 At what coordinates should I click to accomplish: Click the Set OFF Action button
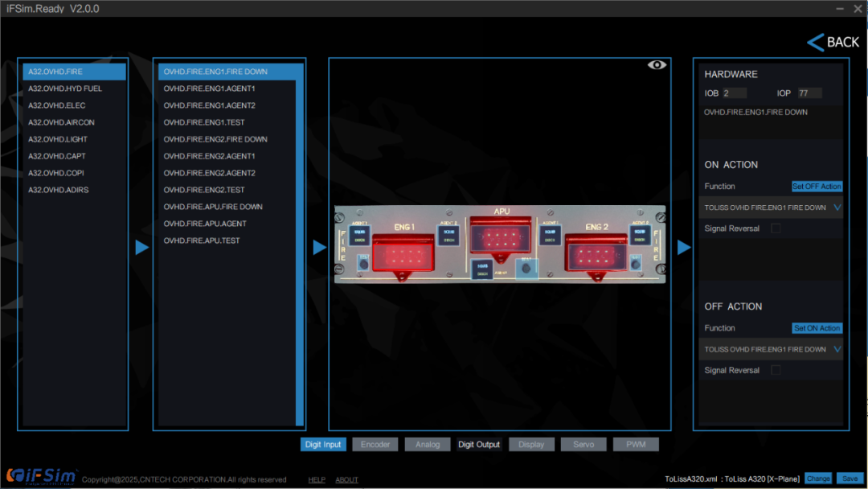coord(817,186)
